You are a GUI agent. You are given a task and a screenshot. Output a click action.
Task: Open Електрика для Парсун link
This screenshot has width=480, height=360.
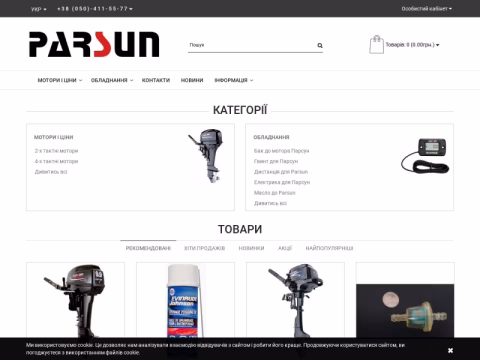282,182
